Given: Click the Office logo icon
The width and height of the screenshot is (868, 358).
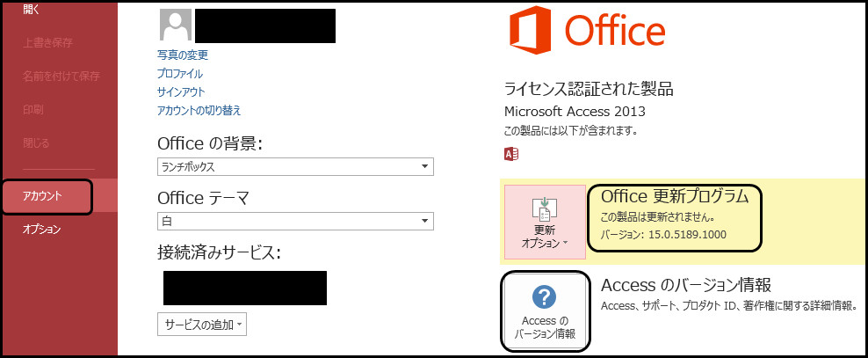Looking at the screenshot, I should click(x=531, y=29).
